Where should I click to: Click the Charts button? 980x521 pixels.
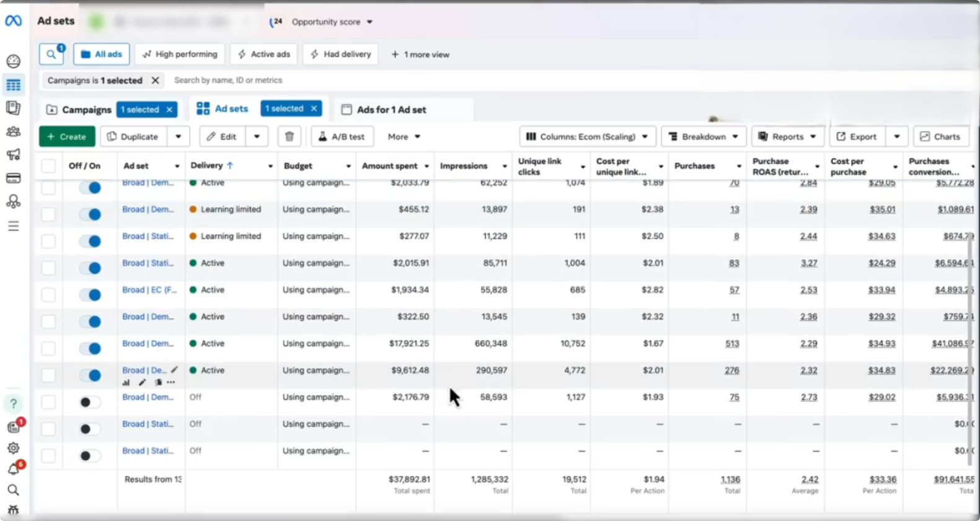(940, 136)
